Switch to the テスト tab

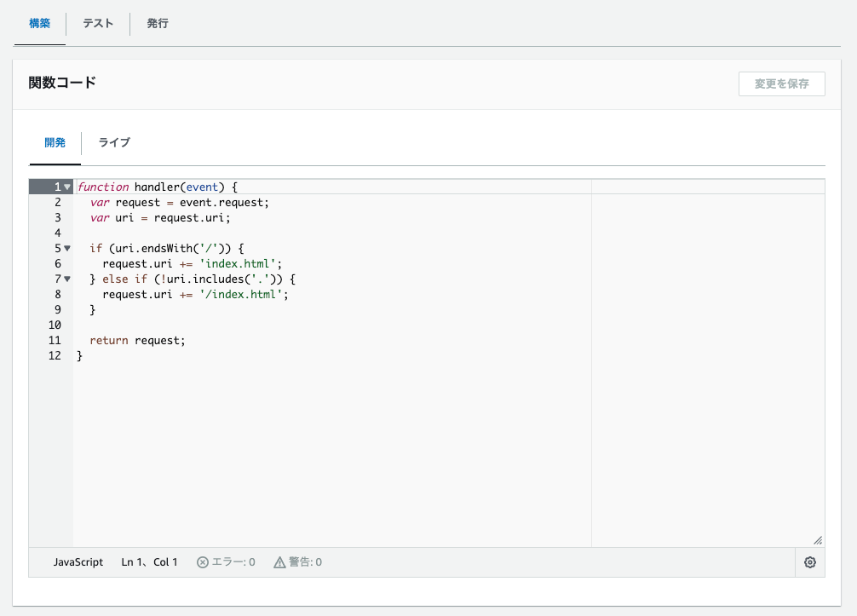click(x=98, y=24)
